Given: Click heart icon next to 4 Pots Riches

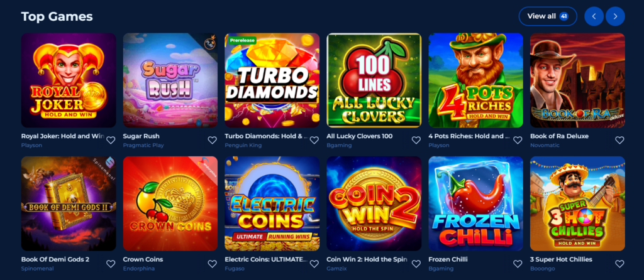Looking at the screenshot, I should [x=518, y=140].
